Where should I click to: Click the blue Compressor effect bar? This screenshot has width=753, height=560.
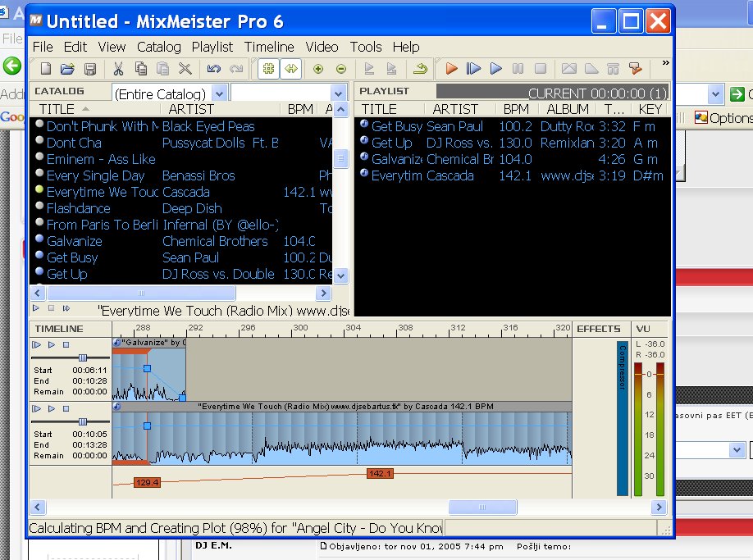[623, 418]
